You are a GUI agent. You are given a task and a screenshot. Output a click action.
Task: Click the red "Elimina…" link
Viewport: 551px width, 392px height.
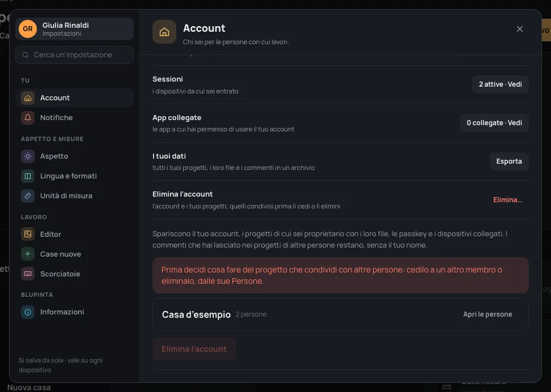pos(507,200)
